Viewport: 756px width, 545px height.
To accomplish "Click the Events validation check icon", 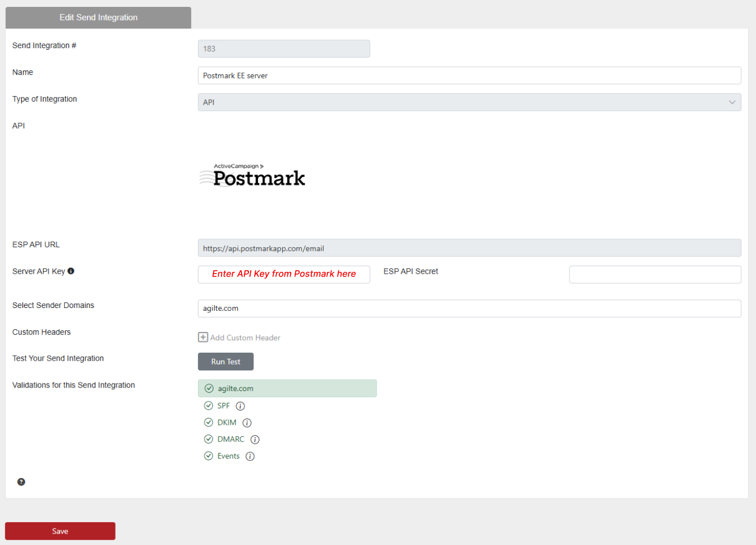I will (x=208, y=456).
